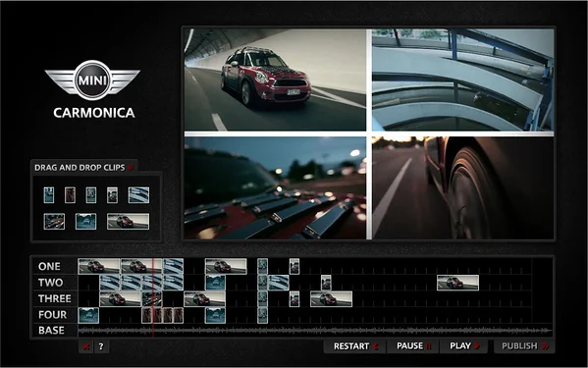This screenshot has height=368, width=588.
Task: Open help with the question mark button
Action: coord(101,346)
